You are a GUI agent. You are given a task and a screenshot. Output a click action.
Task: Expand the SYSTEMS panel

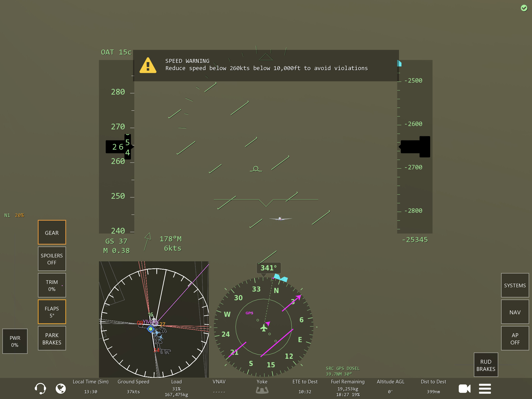515,285
